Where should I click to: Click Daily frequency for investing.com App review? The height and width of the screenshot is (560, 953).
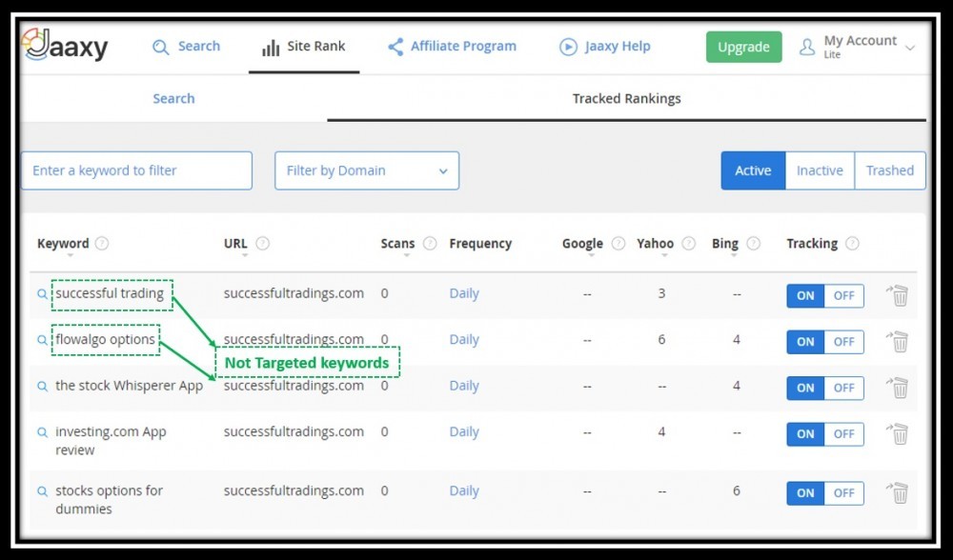tap(464, 432)
